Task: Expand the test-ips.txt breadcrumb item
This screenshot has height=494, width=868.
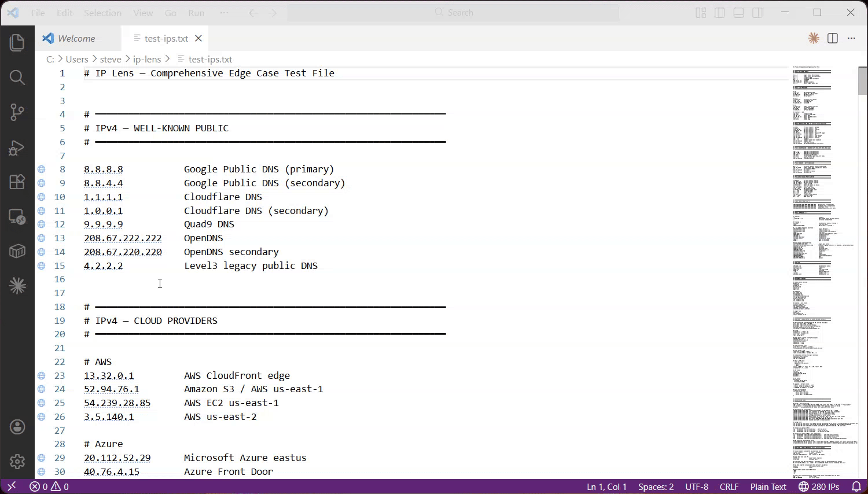Action: tap(205, 59)
